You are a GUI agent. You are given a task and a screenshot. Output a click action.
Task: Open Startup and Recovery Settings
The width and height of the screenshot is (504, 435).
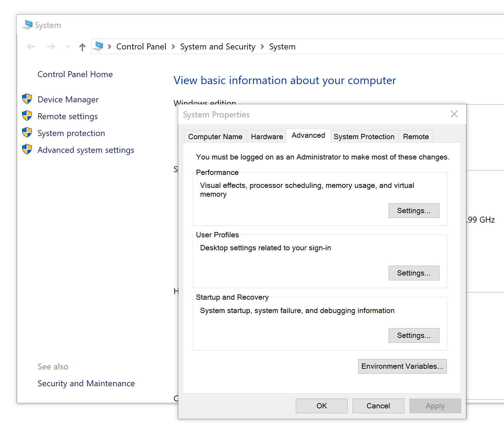414,335
